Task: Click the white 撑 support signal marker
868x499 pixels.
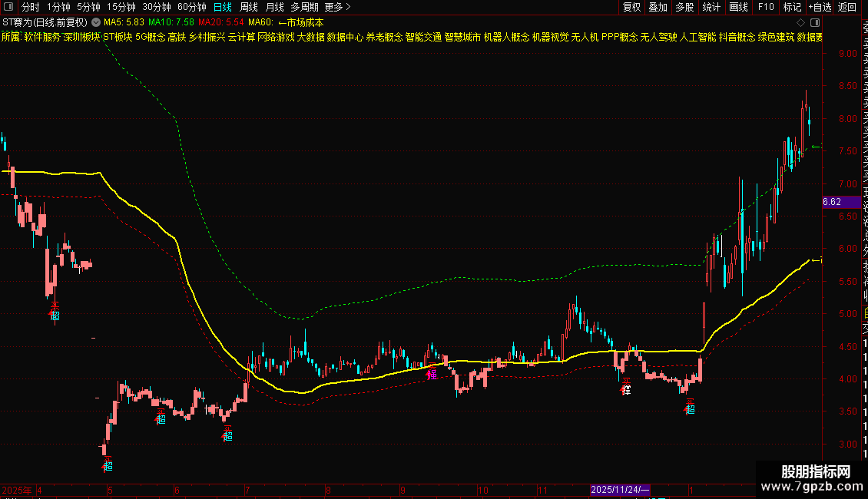Action: click(x=625, y=390)
